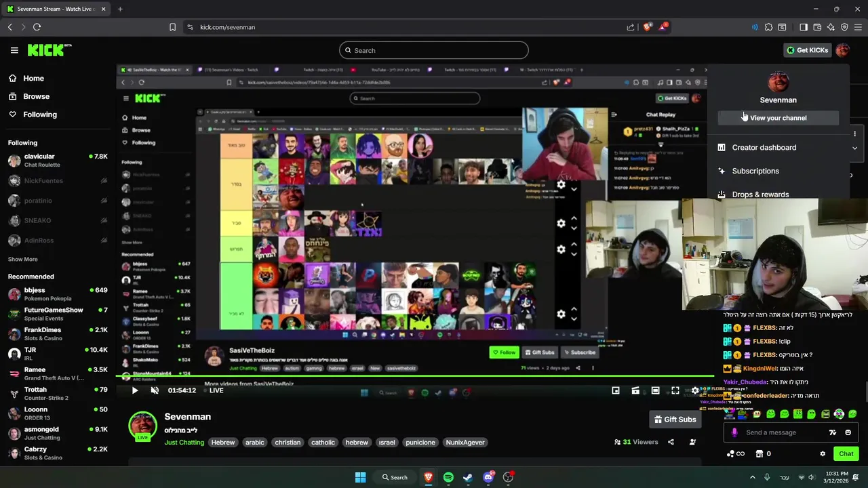This screenshot has height=488, width=868.
Task: Unmute the stream volume icon
Action: [x=155, y=390]
